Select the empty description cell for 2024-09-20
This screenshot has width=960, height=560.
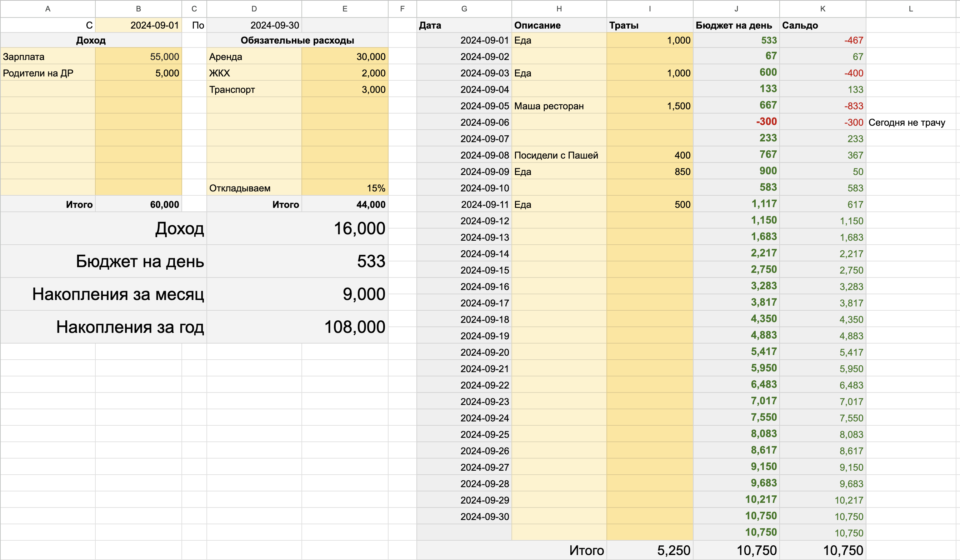(x=559, y=352)
